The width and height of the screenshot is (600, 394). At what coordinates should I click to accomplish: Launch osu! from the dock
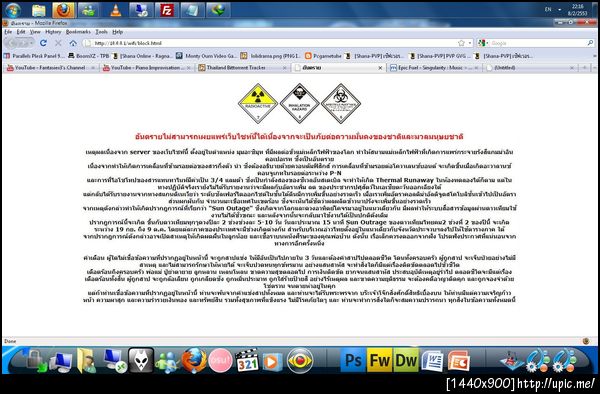(x=220, y=361)
